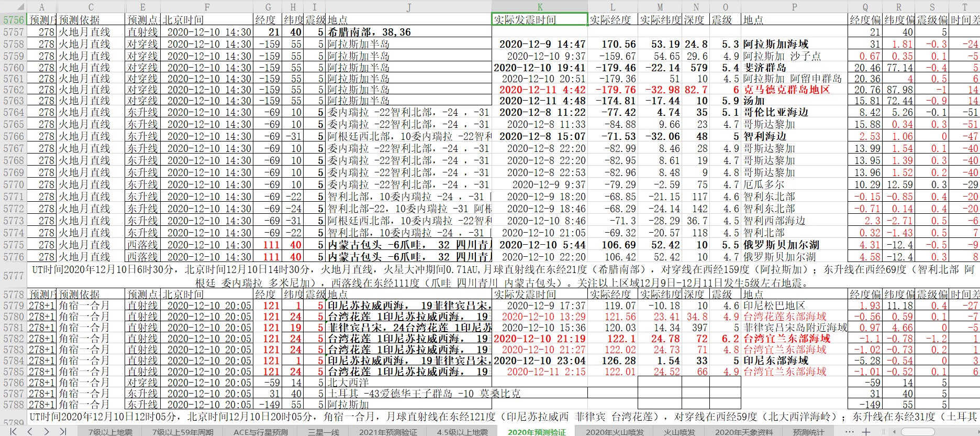980x436 pixels.
Task: Click the 克马德克群岛地区 cell
Action: pos(786,90)
